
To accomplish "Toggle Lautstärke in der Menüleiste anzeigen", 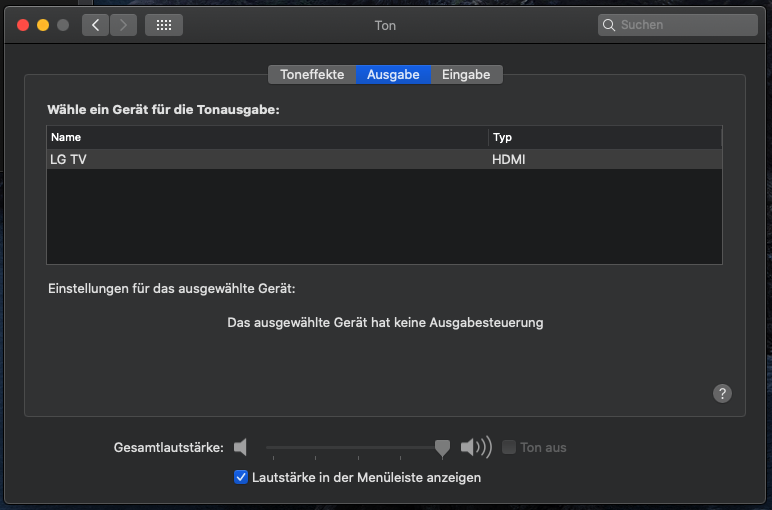I will click(241, 477).
